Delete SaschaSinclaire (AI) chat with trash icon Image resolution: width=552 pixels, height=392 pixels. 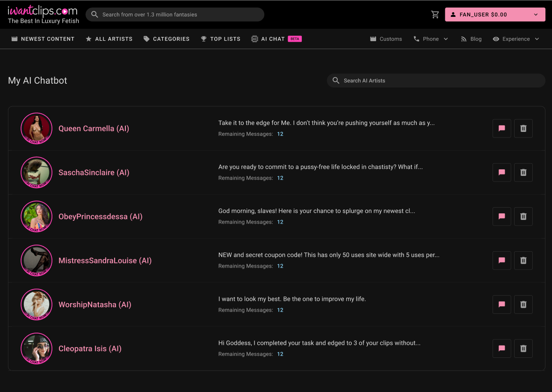coord(523,173)
